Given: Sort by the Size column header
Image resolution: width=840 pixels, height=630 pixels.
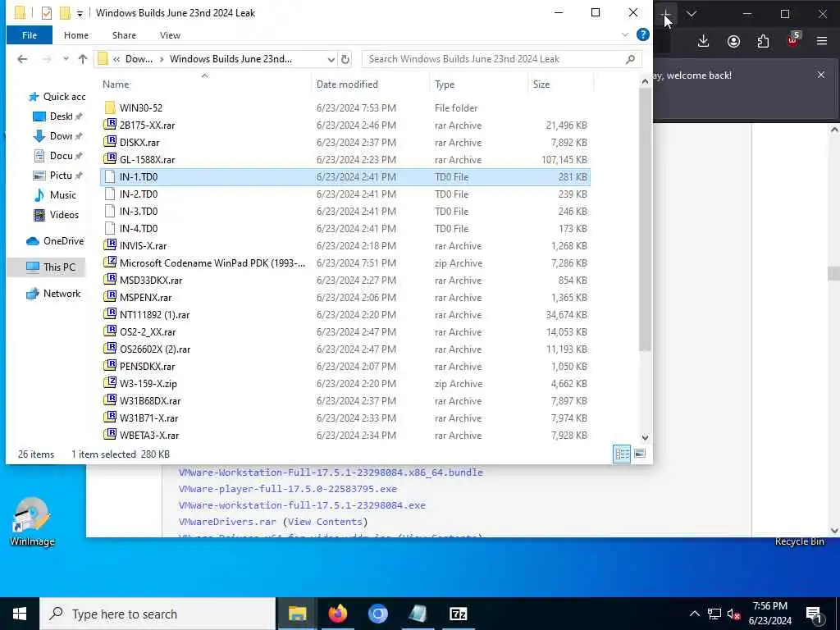Looking at the screenshot, I should coord(541,84).
